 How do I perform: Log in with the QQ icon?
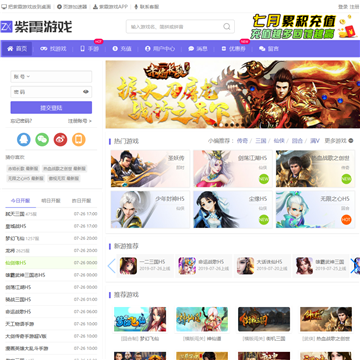pos(24,140)
